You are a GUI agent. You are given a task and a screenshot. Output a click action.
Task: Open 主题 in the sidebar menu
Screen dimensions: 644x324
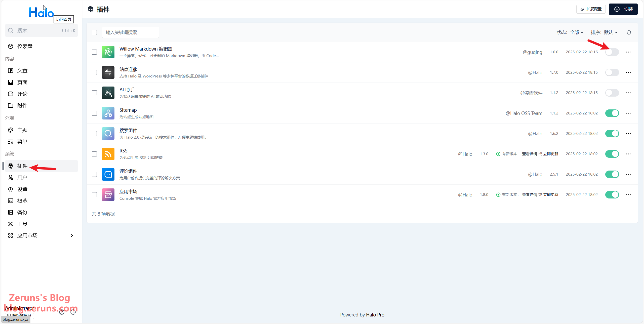coord(22,130)
